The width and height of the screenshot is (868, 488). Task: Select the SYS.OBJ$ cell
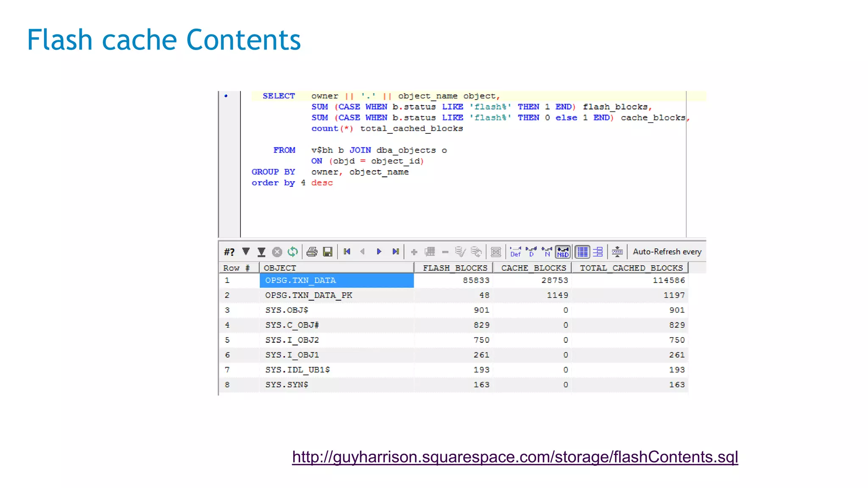(x=337, y=310)
